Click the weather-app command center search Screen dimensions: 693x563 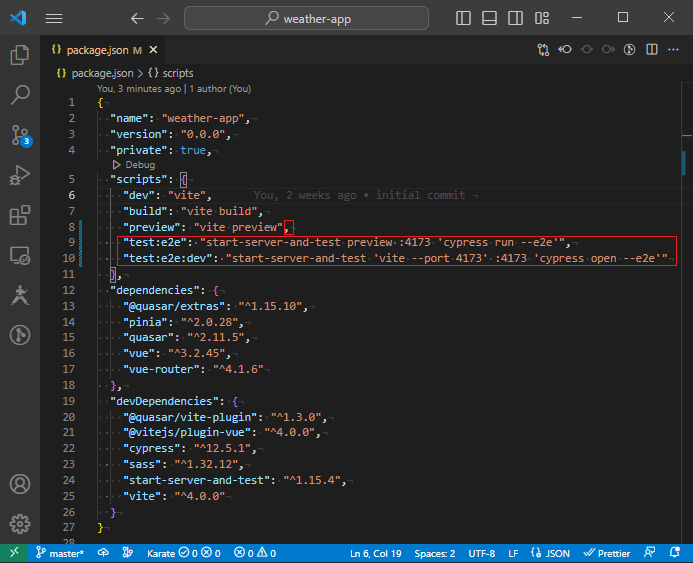pos(306,19)
